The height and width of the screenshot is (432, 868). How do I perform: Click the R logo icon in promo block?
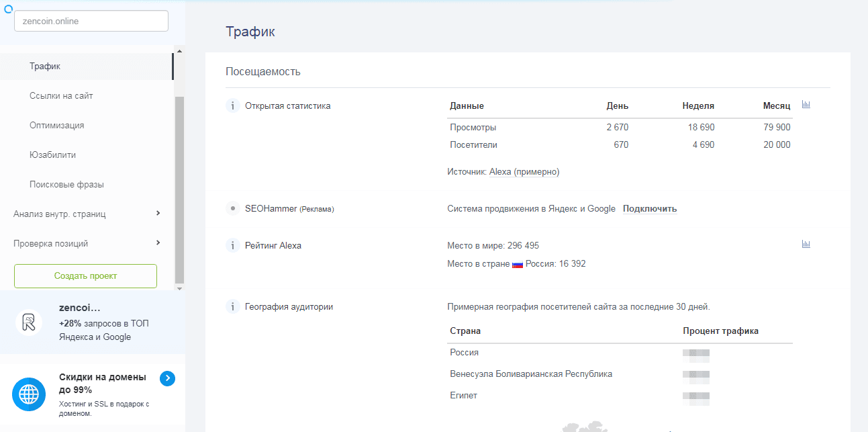coord(29,322)
